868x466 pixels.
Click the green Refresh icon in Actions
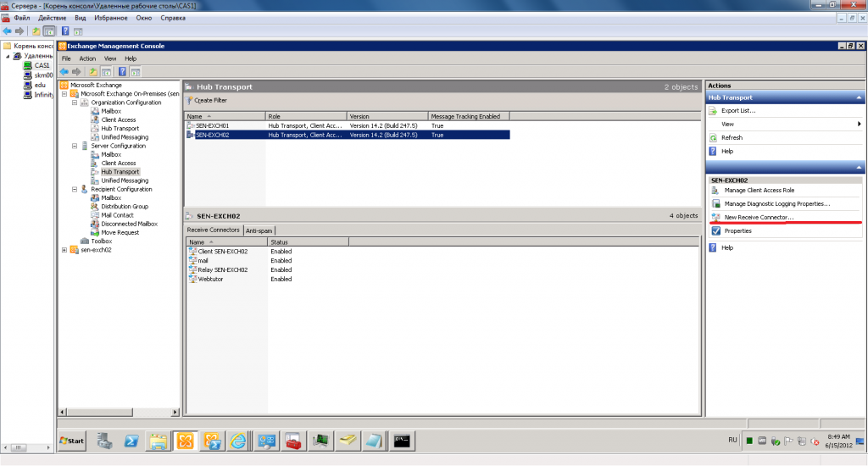tap(715, 137)
